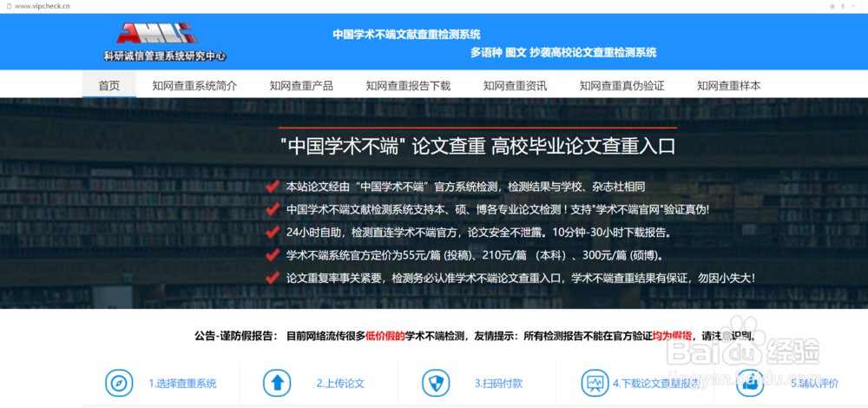Viewport: 868px width, 408px height.
Task: Click the page icon beside the URL
Action: click(9, 5)
